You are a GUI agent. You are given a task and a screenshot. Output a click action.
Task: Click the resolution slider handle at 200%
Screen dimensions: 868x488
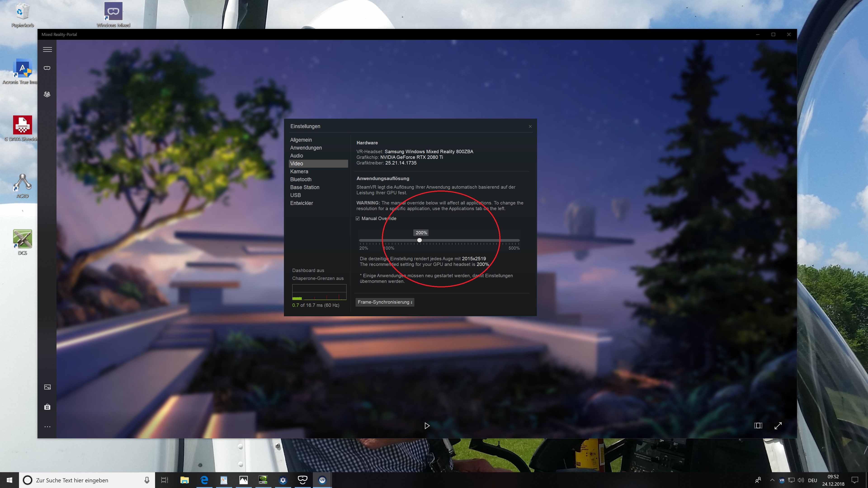(x=420, y=240)
